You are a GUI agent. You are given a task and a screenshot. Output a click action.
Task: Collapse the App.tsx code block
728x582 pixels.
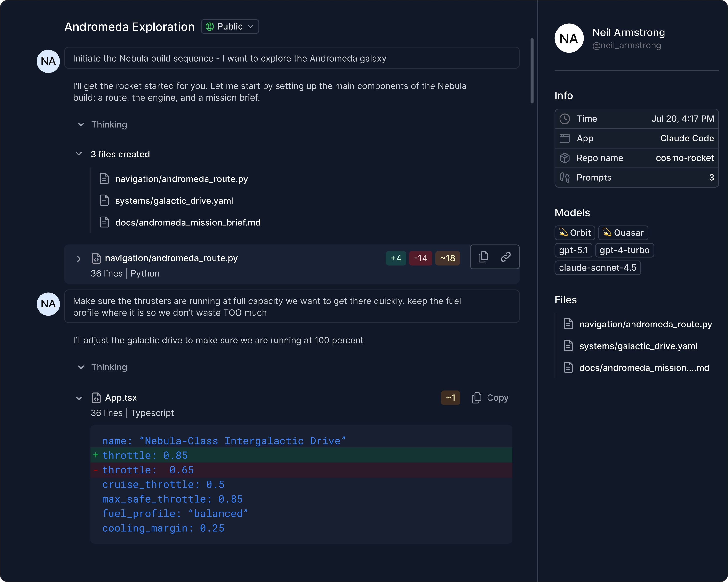(x=79, y=398)
